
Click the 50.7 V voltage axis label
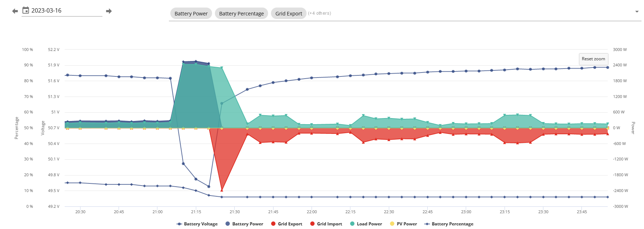coord(54,128)
